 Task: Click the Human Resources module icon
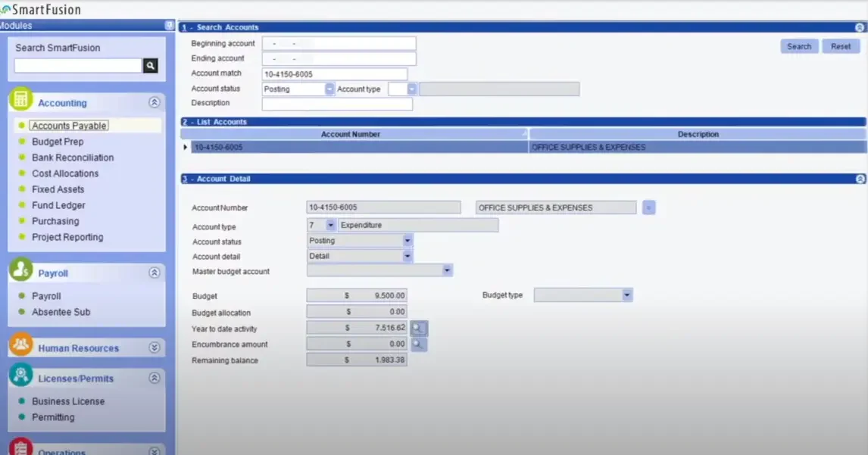click(21, 345)
